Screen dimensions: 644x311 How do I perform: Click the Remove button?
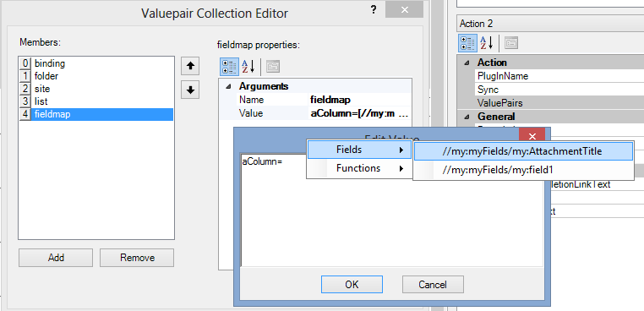pyautogui.click(x=137, y=258)
